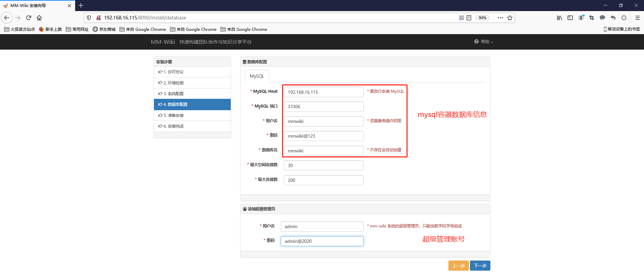644x280 pixels.
Task: Open page actions three-dot menu
Action: (x=500, y=18)
